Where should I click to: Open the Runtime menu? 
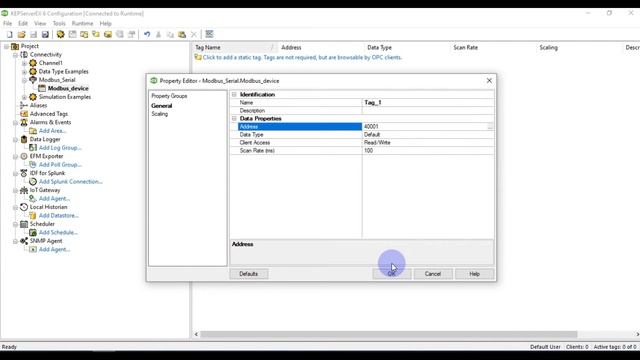click(x=82, y=23)
